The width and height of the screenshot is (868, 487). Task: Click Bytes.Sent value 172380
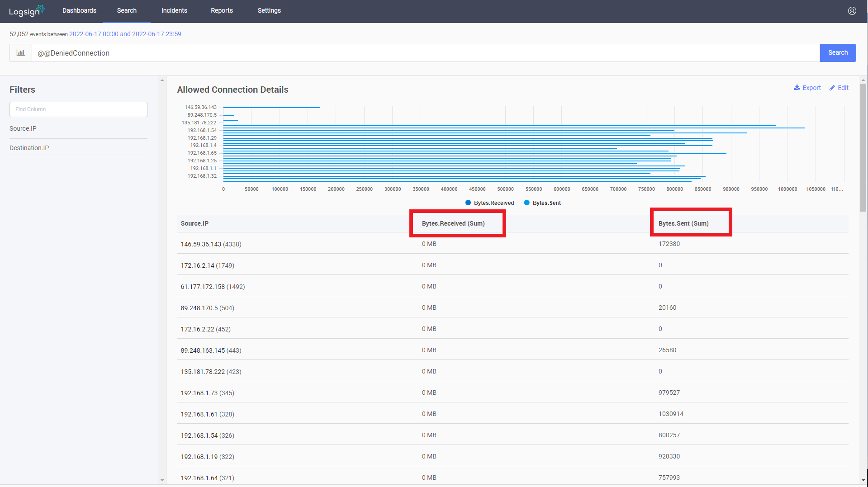(669, 244)
